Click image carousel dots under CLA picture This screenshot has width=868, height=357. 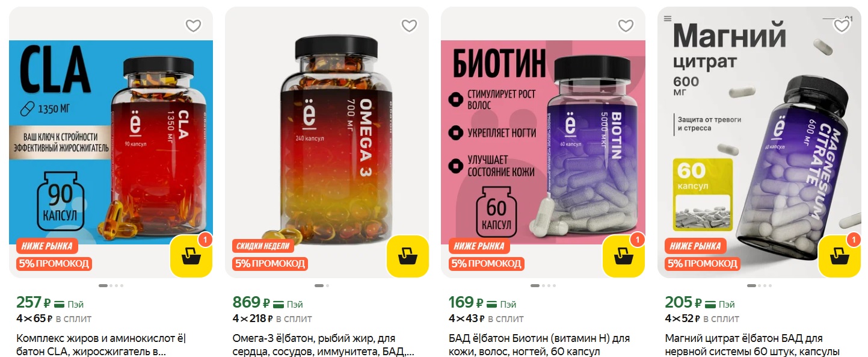(x=111, y=285)
